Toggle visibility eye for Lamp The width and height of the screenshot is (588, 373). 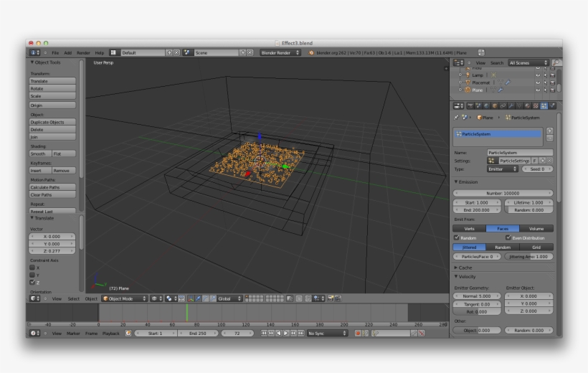click(x=538, y=75)
